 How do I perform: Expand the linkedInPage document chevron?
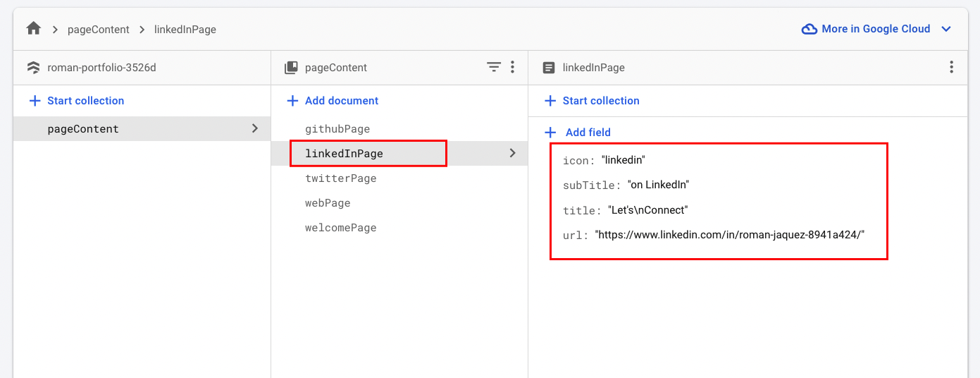tap(512, 153)
